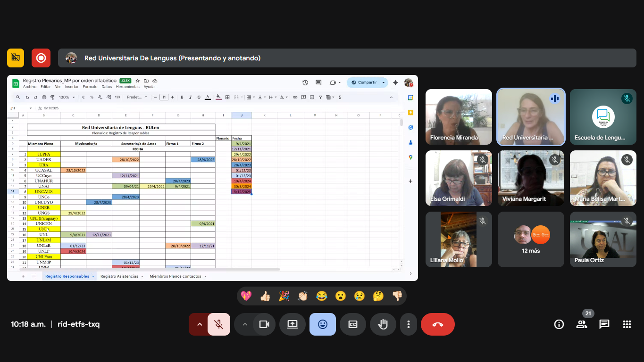
Task: Click the present screen icon
Action: 293,324
